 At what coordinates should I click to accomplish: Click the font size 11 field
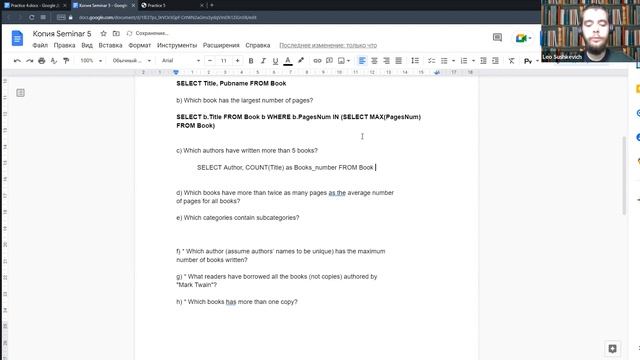224,61
